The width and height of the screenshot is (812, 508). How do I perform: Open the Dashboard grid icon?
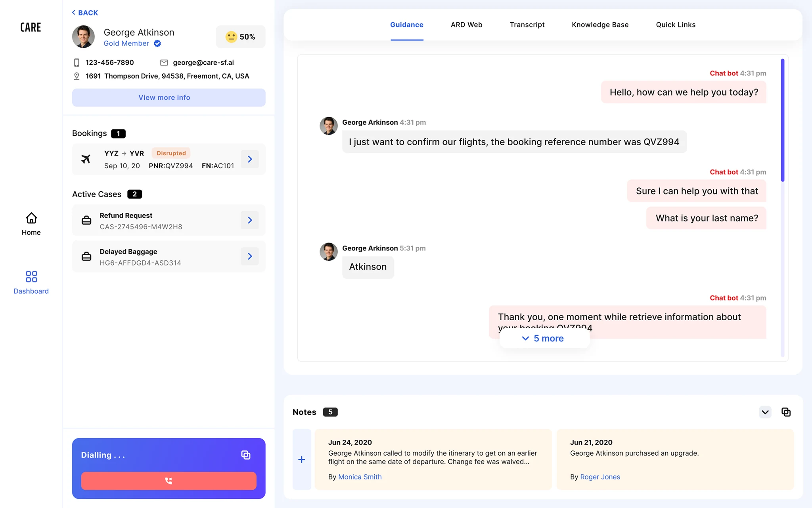pos(31,276)
